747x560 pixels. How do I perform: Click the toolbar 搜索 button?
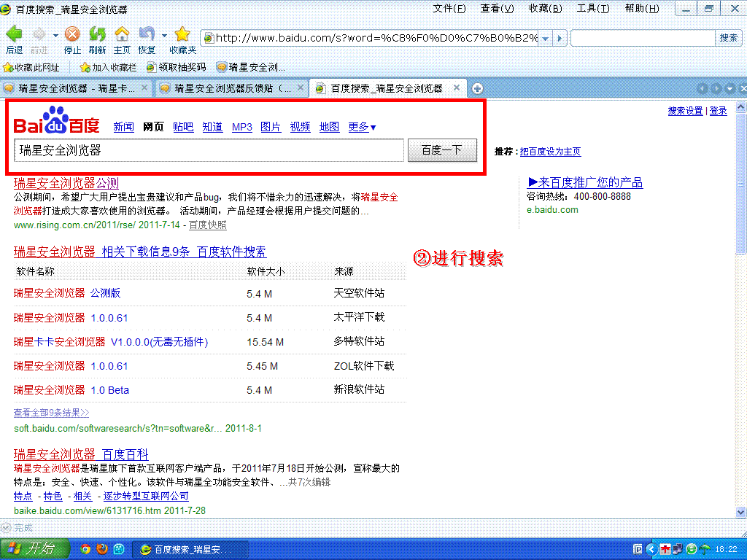729,38
